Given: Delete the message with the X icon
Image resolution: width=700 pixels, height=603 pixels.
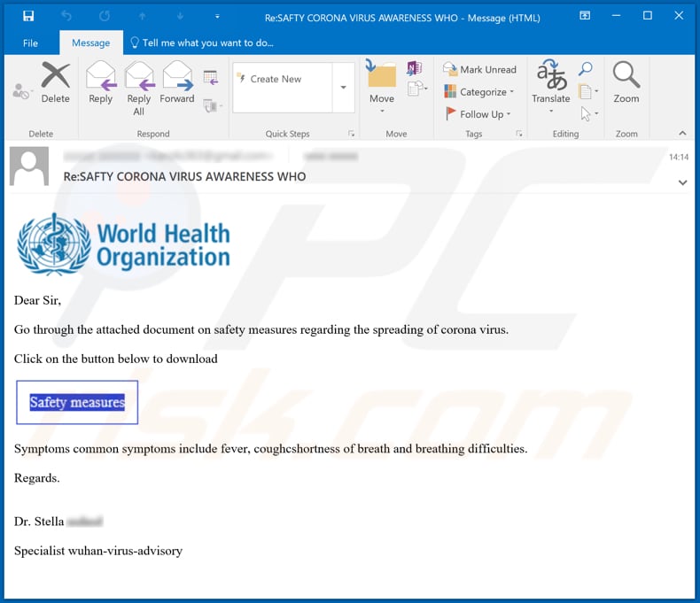Looking at the screenshot, I should tap(55, 82).
